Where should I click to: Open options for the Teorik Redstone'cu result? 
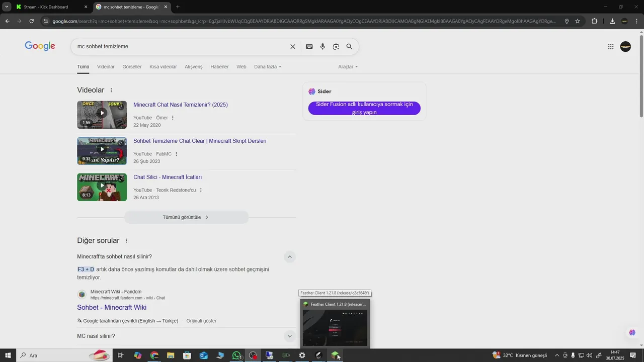[x=201, y=190]
